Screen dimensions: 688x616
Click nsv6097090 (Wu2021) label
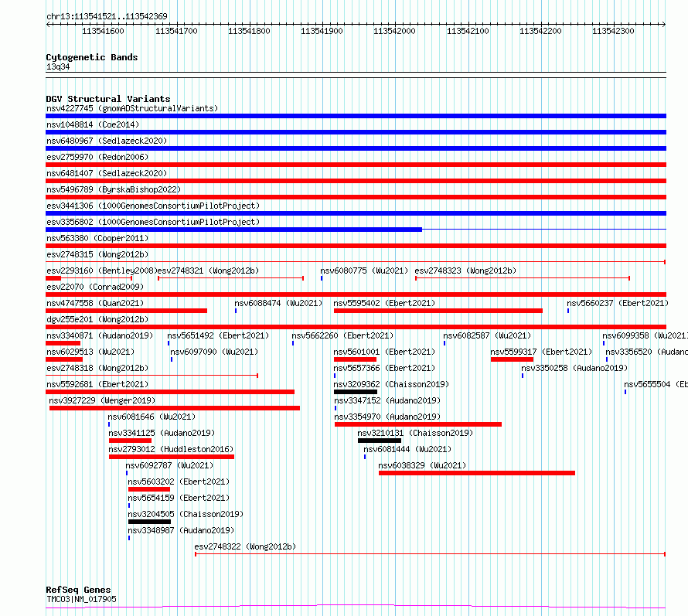[214, 352]
